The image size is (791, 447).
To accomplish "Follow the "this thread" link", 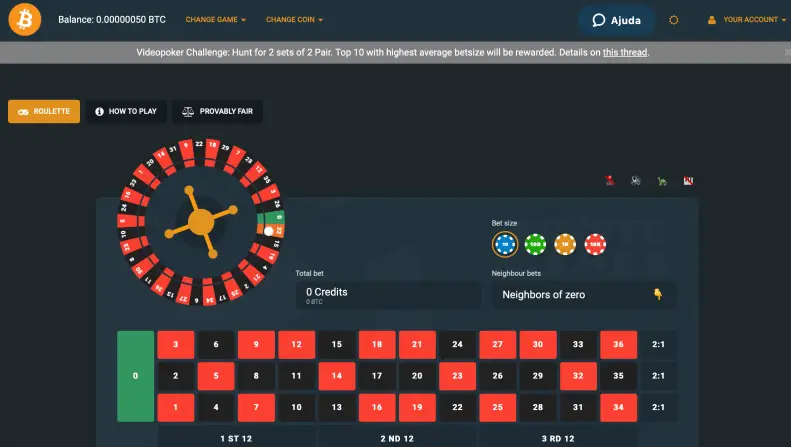I will [625, 52].
